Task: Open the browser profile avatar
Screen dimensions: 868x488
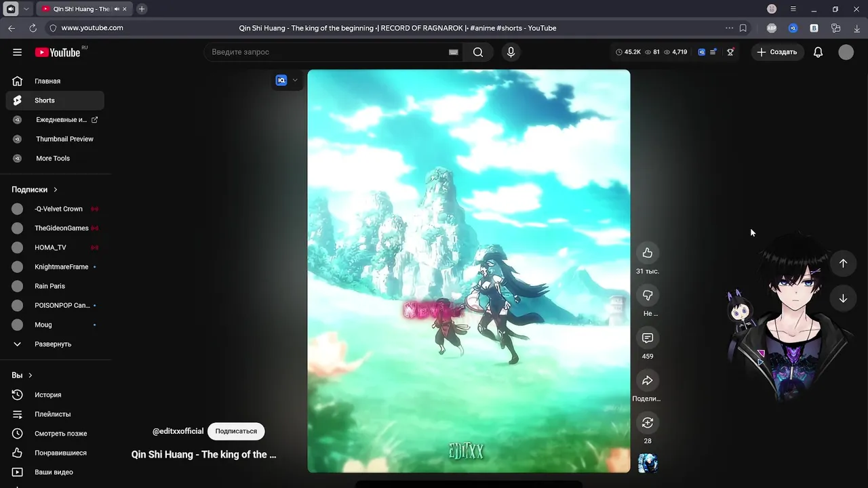Action: tap(772, 9)
